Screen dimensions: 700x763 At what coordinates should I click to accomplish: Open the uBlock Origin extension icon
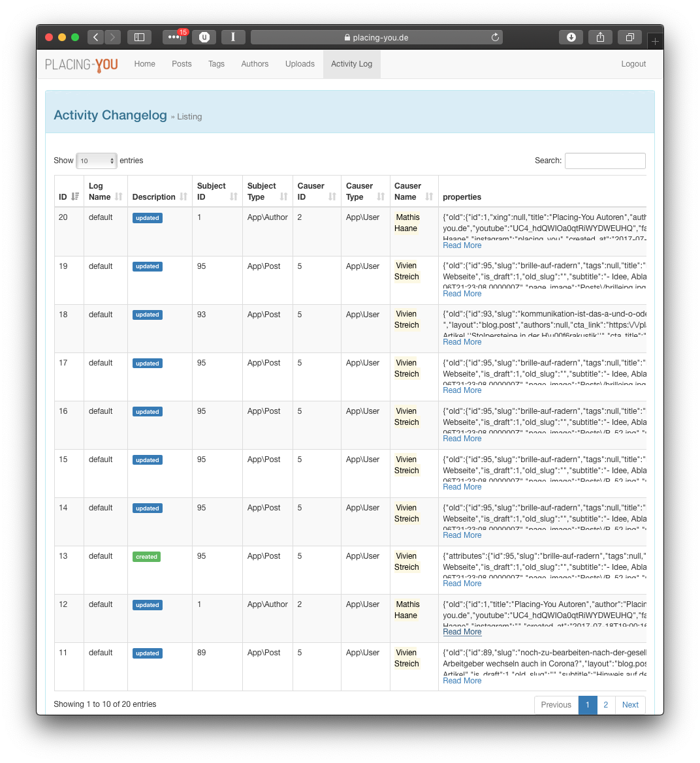(x=204, y=37)
